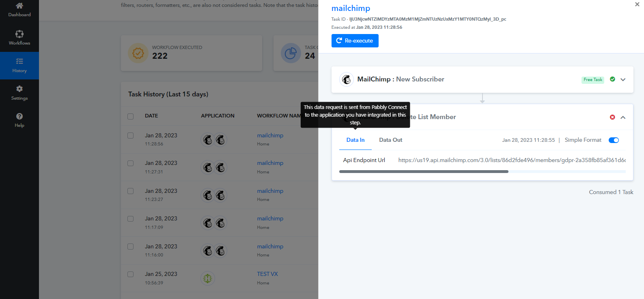
Task: Open the TEST VX workflow link
Action: click(x=267, y=274)
